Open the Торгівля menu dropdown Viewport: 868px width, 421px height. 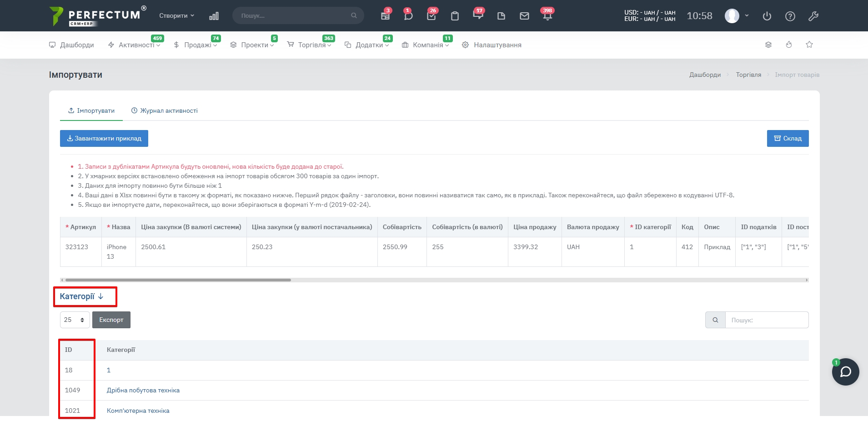[309, 45]
